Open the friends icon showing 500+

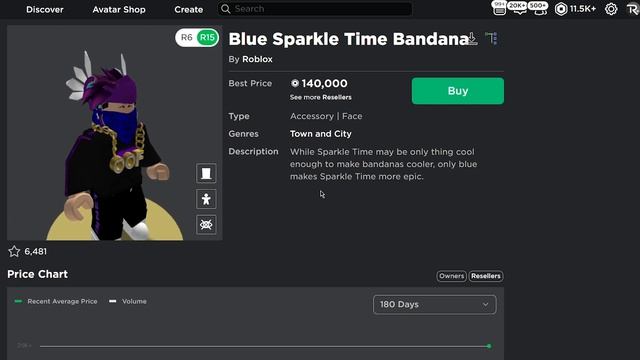pyautogui.click(x=539, y=8)
